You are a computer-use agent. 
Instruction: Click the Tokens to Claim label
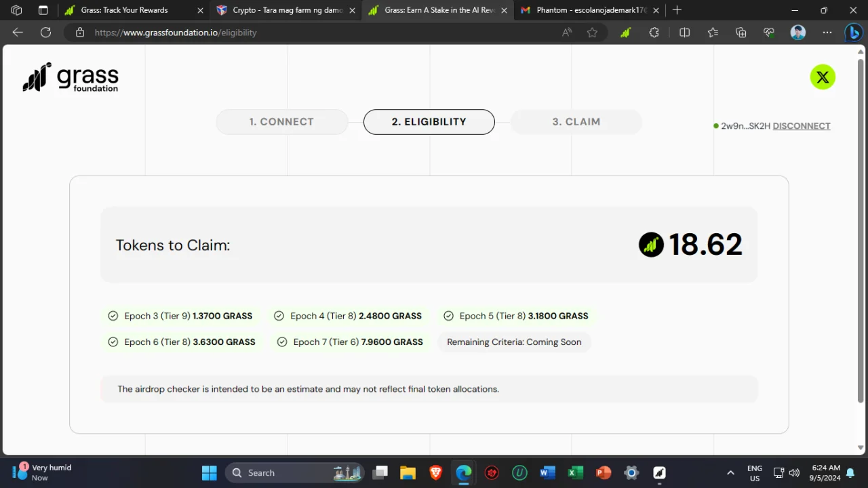coord(173,245)
